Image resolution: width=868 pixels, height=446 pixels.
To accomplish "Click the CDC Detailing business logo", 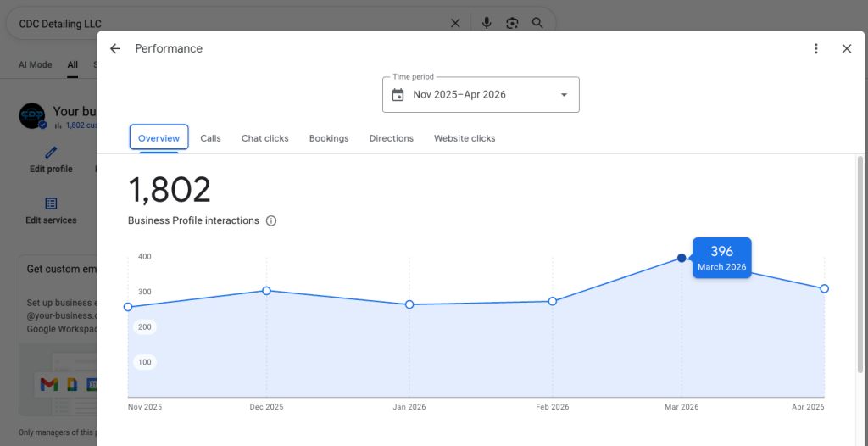I will [x=31, y=116].
